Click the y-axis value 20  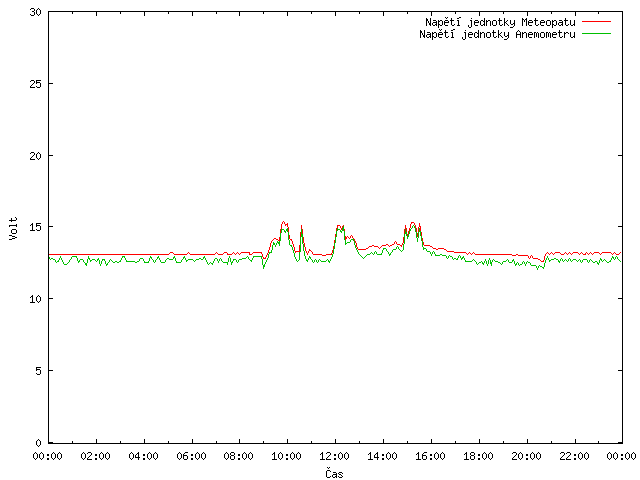(36, 156)
